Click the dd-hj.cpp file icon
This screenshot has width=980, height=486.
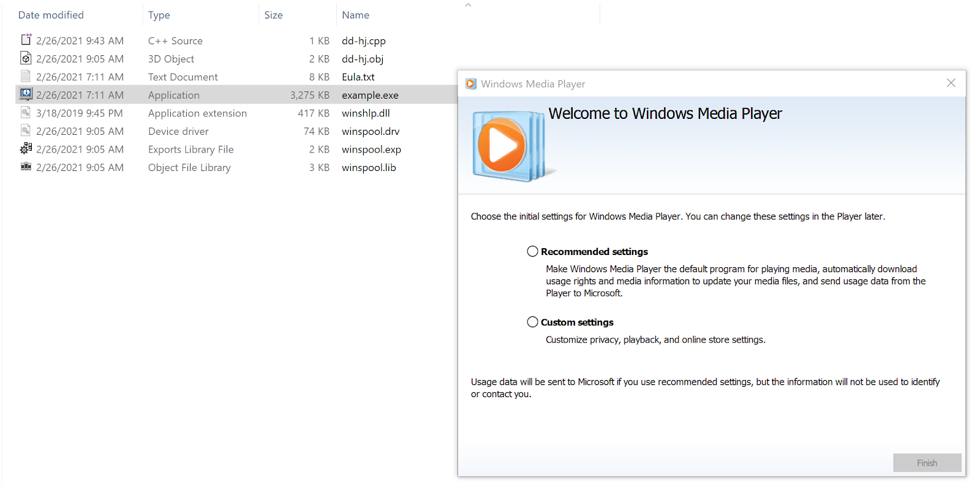click(26, 40)
